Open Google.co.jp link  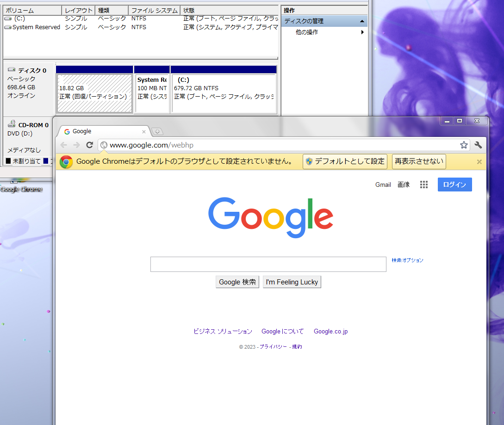[331, 331]
